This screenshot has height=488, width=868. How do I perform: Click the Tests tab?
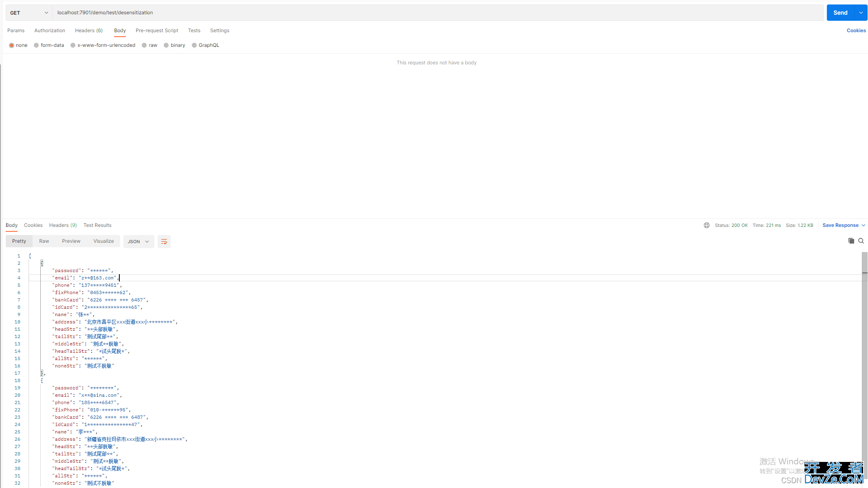[194, 31]
